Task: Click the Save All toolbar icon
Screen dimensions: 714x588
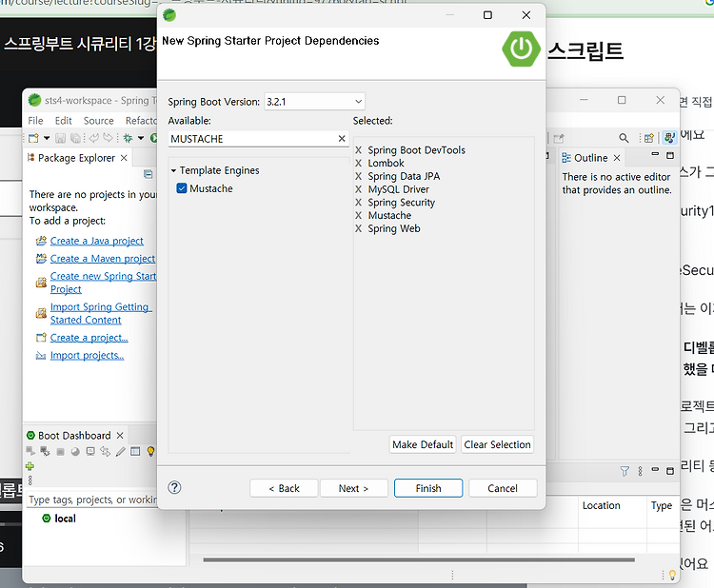Action: (75, 138)
